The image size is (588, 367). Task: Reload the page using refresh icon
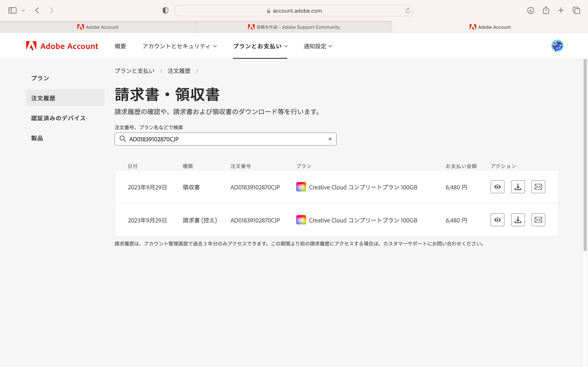[x=408, y=10]
